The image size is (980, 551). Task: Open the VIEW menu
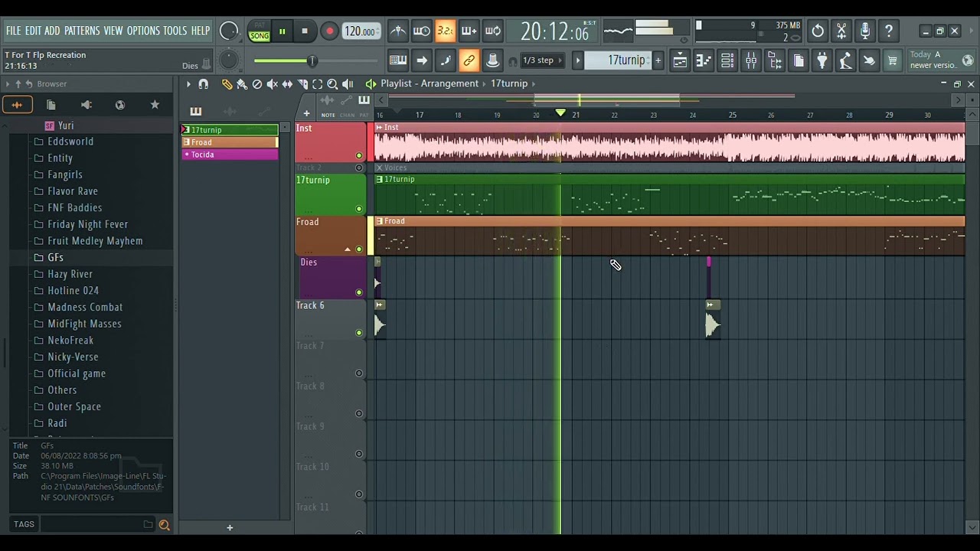pyautogui.click(x=113, y=31)
